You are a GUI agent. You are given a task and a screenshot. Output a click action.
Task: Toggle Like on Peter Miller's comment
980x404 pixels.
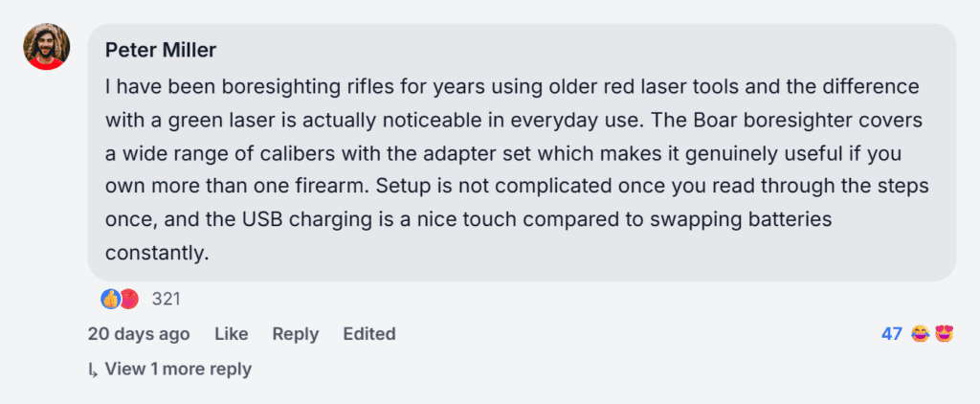231,334
